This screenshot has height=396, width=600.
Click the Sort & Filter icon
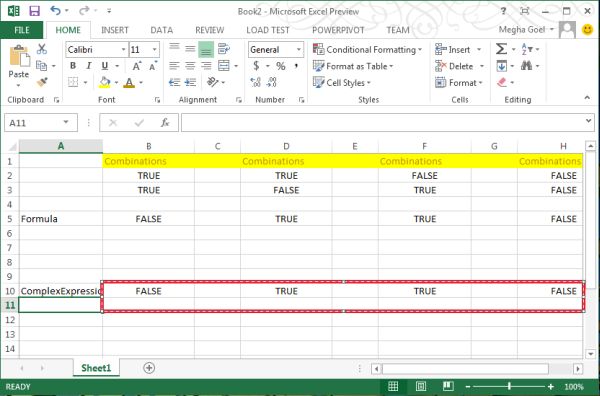tap(527, 49)
